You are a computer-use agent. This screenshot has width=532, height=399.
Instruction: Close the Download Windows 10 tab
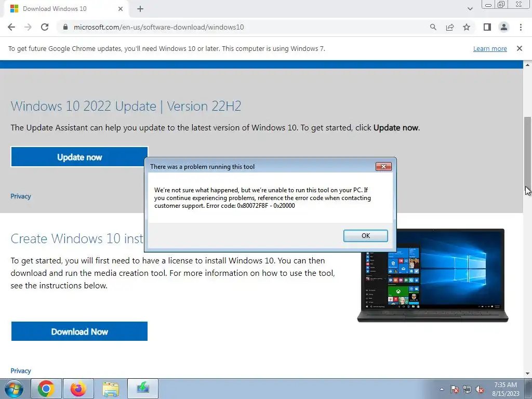coord(121,9)
